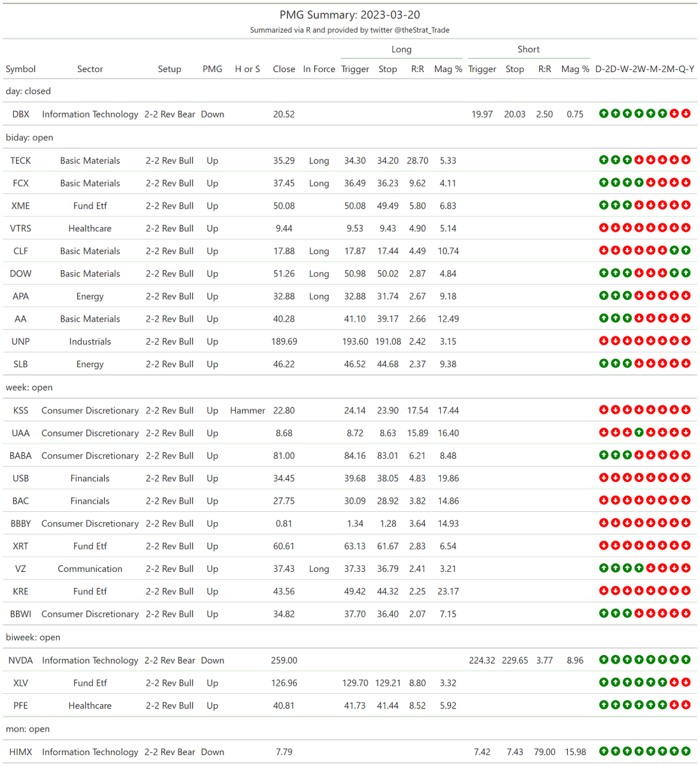Image resolution: width=700 pixels, height=766 pixels.
Task: Click the green 2W up arrow in UAA row
Action: (639, 433)
